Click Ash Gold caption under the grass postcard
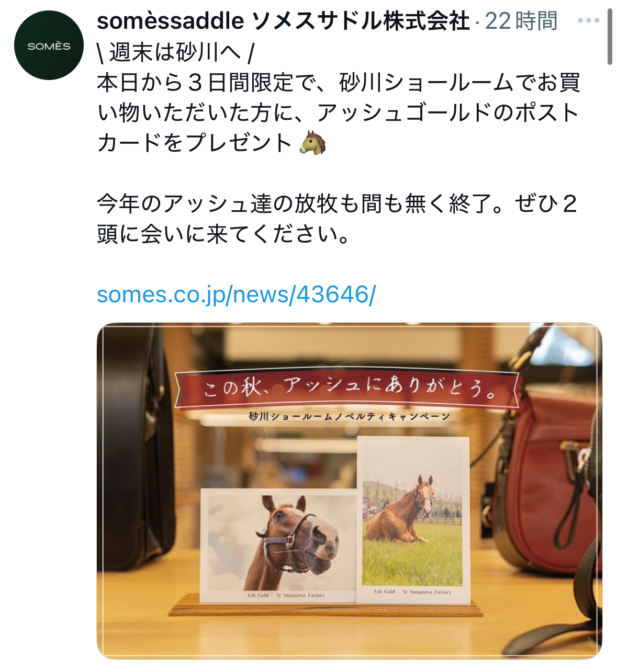617x672 pixels. [x=412, y=591]
